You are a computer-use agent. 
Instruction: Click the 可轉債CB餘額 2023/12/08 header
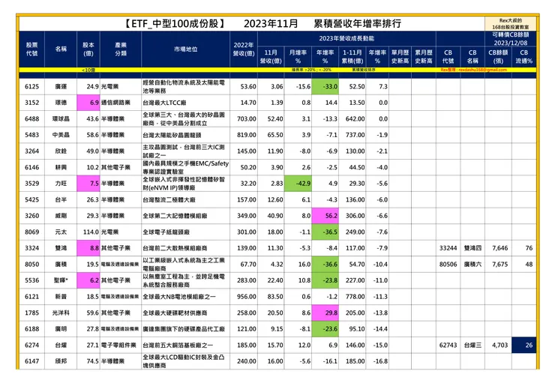511,38
